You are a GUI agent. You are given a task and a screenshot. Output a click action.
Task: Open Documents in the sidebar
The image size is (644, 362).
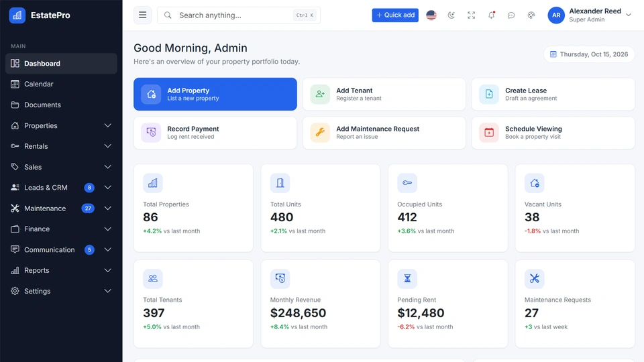pyautogui.click(x=61, y=105)
